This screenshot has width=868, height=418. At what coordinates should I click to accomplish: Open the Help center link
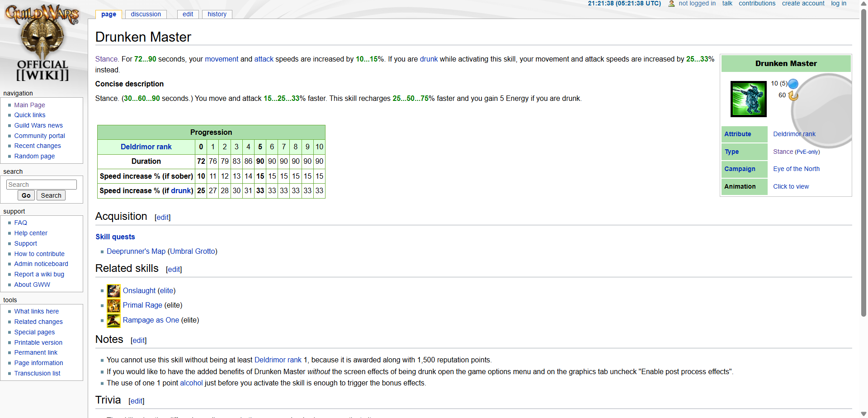click(x=31, y=233)
